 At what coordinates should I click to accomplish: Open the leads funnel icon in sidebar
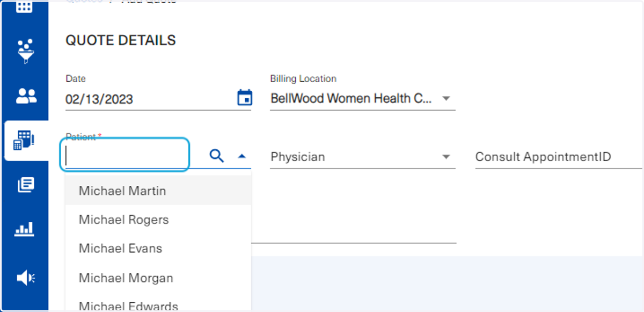(x=25, y=51)
